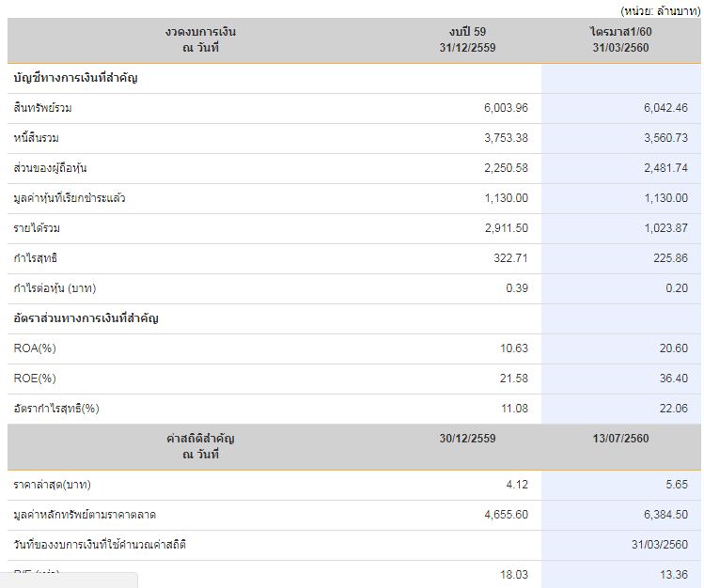The height and width of the screenshot is (588, 704).
Task: Click the "ไตรมาส1/60" 31/03/2560 column header
Action: pos(621,39)
